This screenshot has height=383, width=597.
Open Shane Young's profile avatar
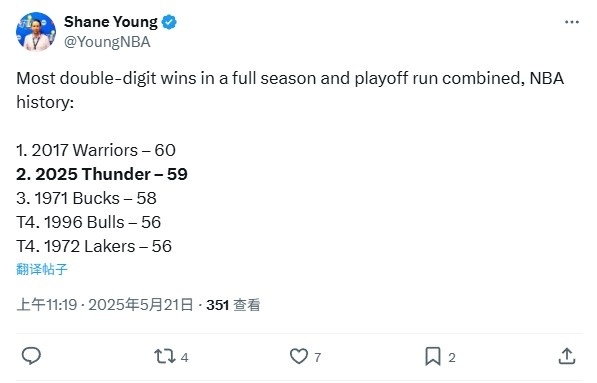(x=36, y=32)
